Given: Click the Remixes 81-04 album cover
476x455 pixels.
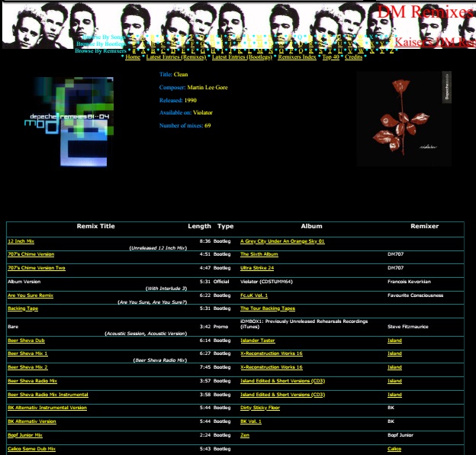Looking at the screenshot, I should click(69, 121).
